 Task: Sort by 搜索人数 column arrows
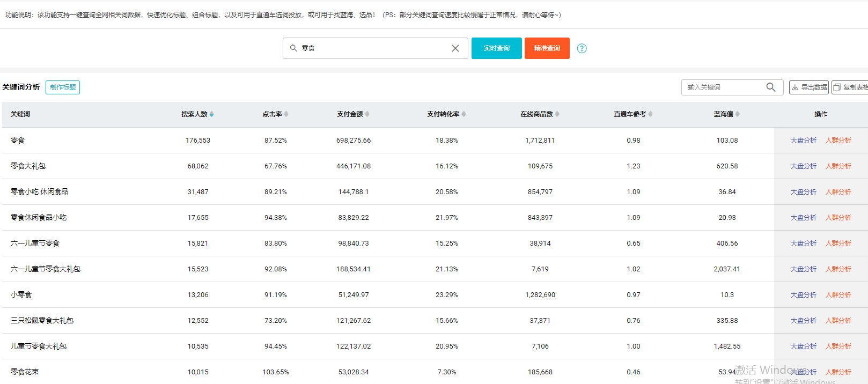click(211, 114)
